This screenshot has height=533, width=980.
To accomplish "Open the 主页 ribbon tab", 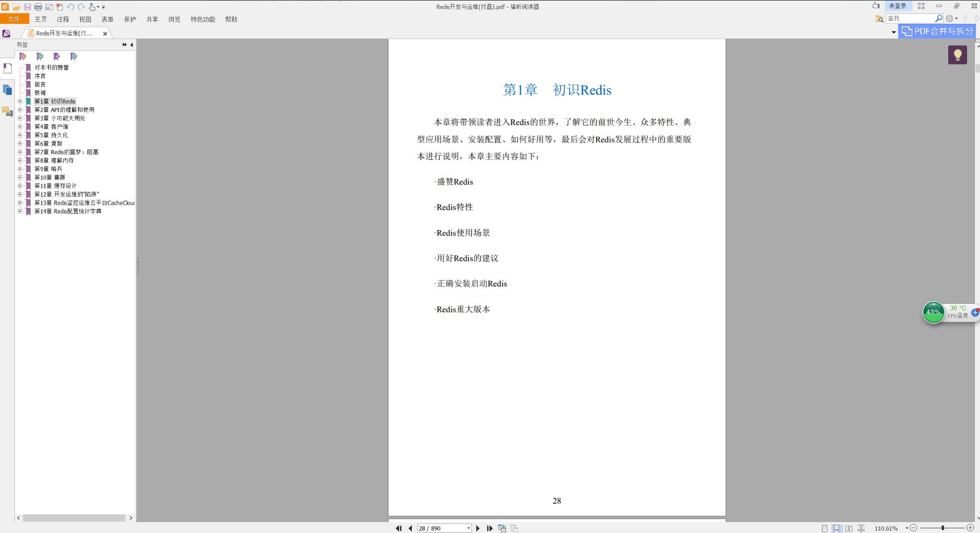I will click(x=41, y=19).
